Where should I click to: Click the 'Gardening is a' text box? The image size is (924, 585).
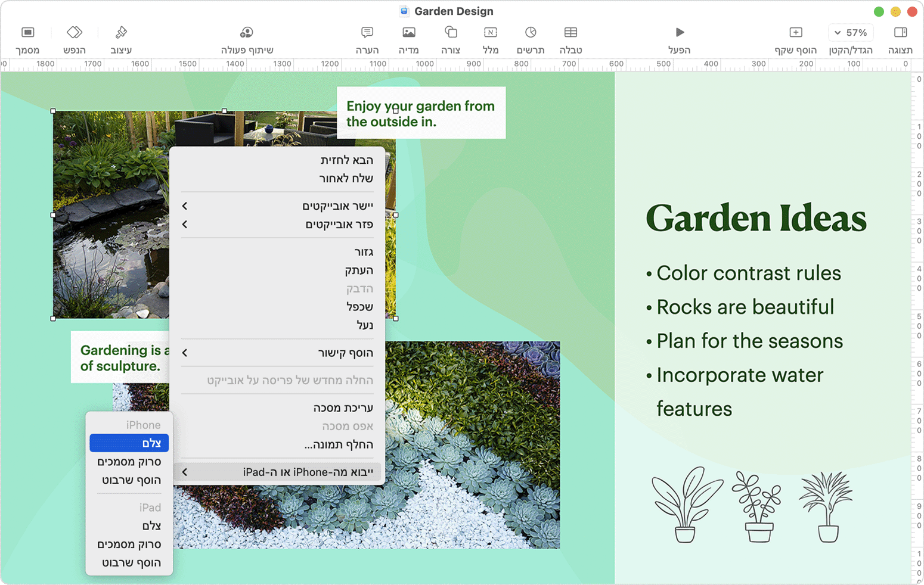click(x=120, y=357)
